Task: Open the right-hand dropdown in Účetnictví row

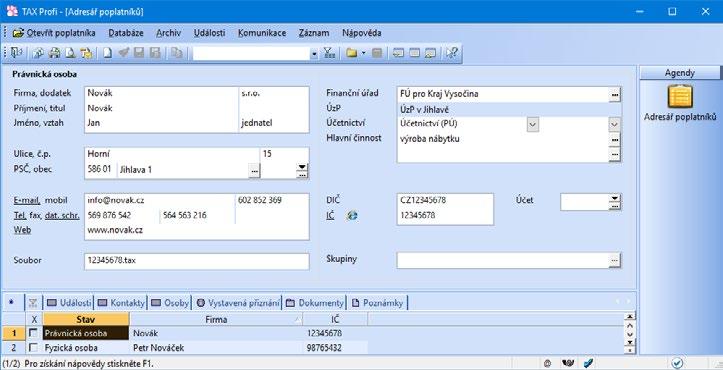Action: click(x=615, y=124)
